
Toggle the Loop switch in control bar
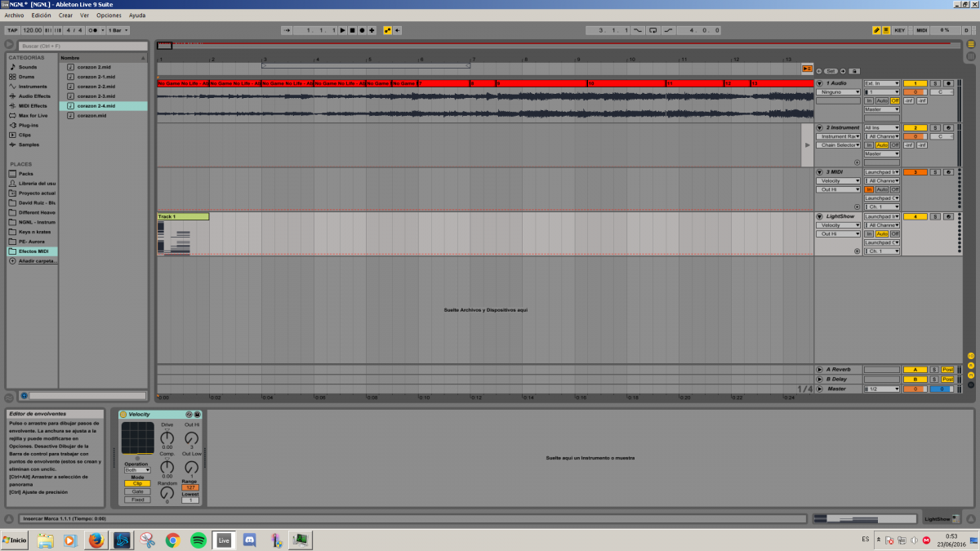click(653, 30)
